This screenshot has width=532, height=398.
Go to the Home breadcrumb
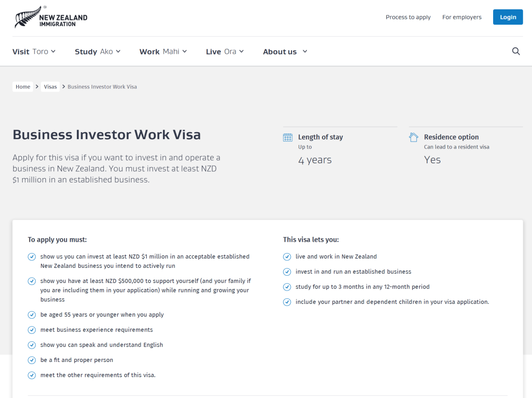[x=23, y=87]
